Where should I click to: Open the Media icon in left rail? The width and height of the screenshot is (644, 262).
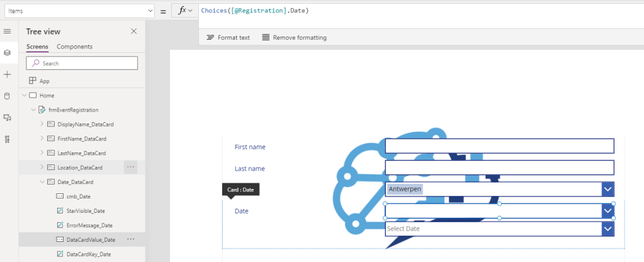pyautogui.click(x=8, y=118)
